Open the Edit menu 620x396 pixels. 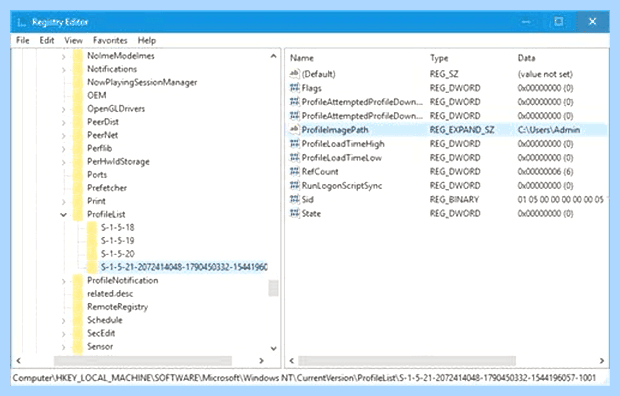click(47, 40)
